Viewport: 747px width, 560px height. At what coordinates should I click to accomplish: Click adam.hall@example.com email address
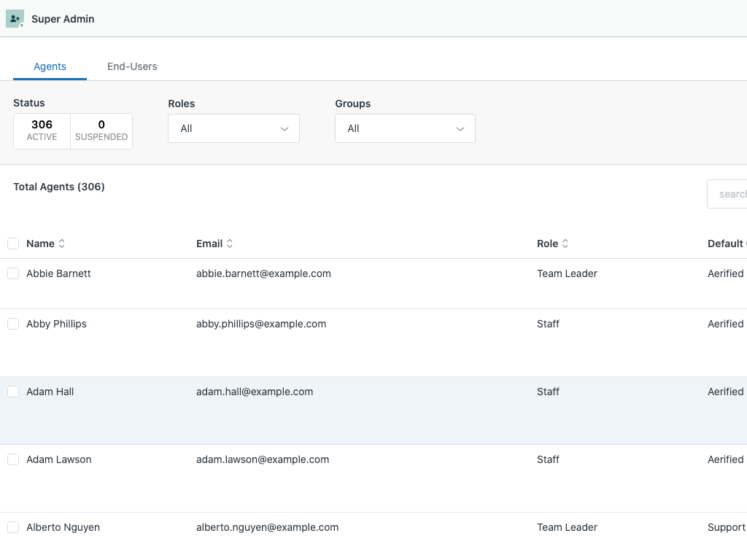(255, 392)
